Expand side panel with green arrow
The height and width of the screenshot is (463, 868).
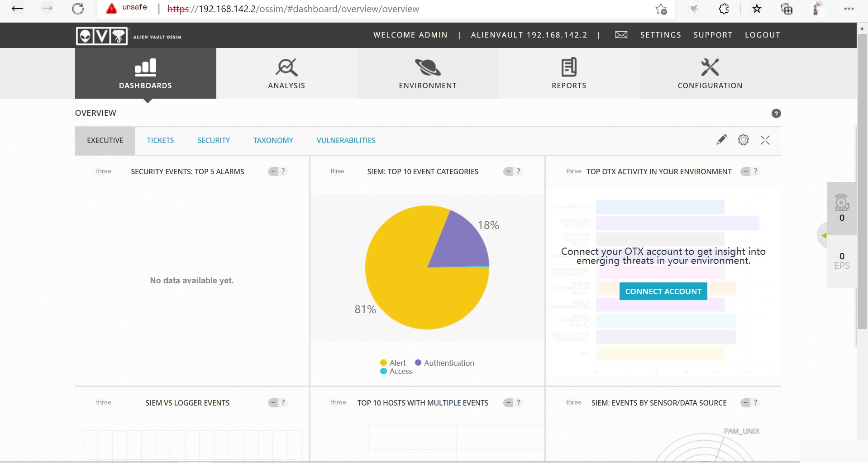pyautogui.click(x=824, y=235)
